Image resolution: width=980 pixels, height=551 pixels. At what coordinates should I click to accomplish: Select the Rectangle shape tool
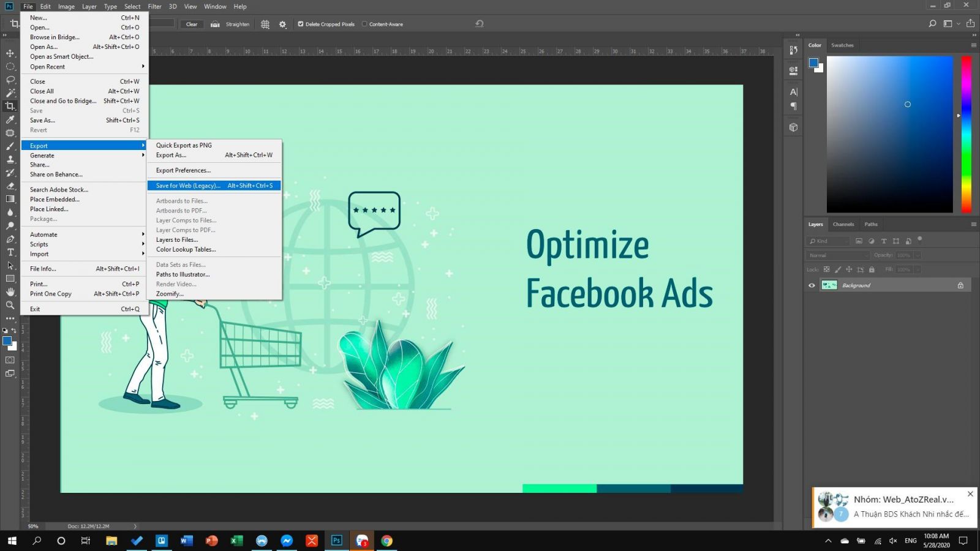point(10,279)
